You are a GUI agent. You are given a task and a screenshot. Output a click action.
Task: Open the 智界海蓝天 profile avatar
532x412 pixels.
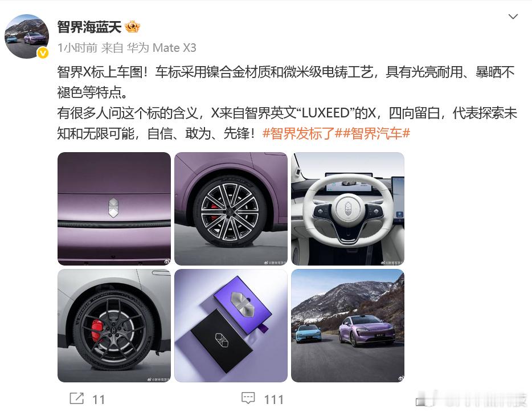[26, 36]
